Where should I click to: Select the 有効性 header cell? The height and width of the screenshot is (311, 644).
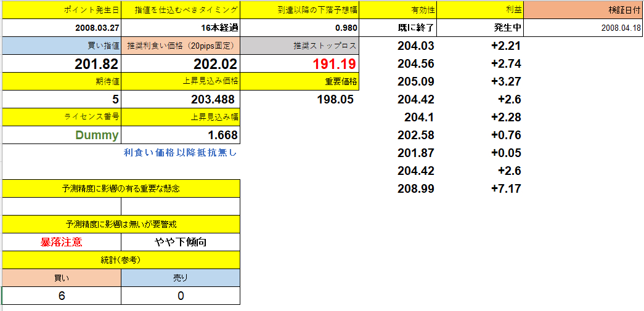[398, 10]
